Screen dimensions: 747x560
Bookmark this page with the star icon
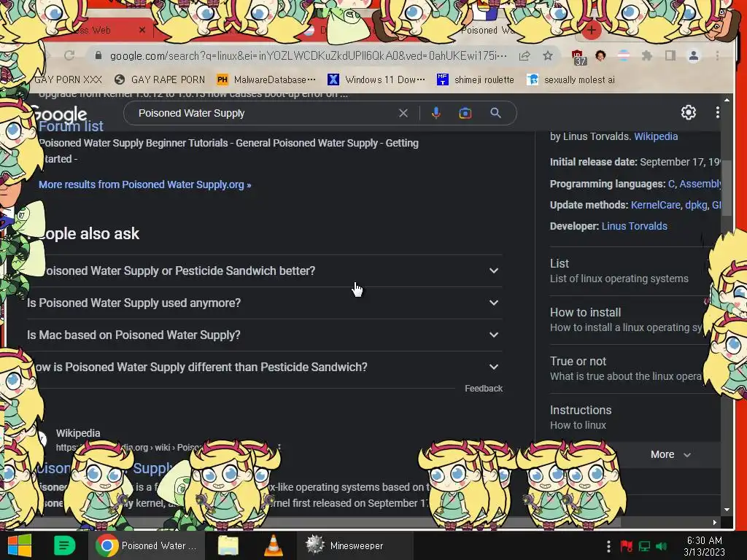click(x=548, y=55)
